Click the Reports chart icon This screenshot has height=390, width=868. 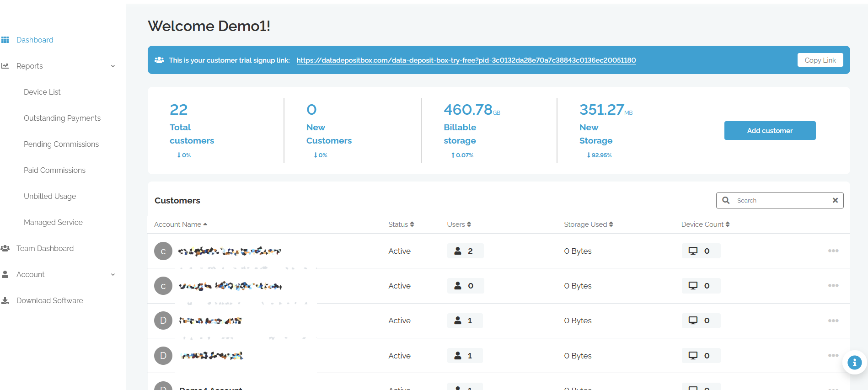[x=5, y=66]
